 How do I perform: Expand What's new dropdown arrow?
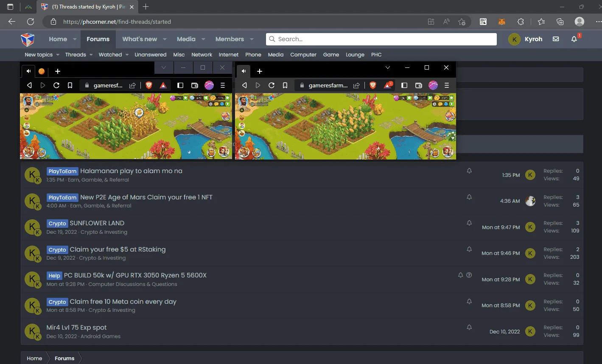coord(165,39)
